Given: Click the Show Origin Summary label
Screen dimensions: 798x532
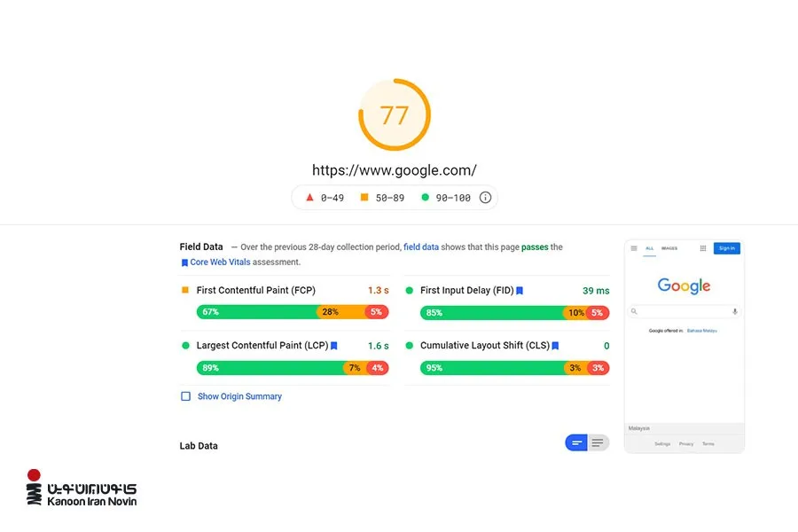Looking at the screenshot, I should [239, 396].
